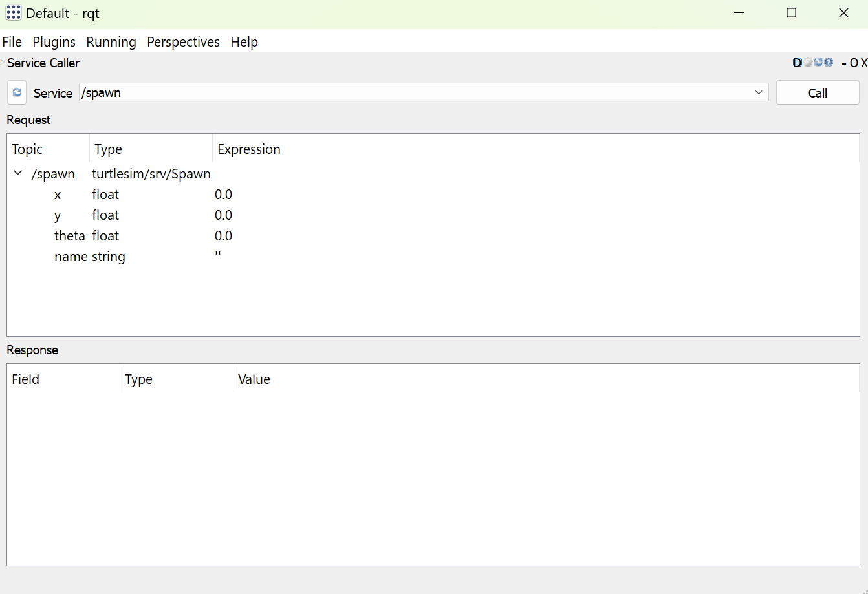868x594 pixels.
Task: Open the File menu
Action: (x=12, y=42)
